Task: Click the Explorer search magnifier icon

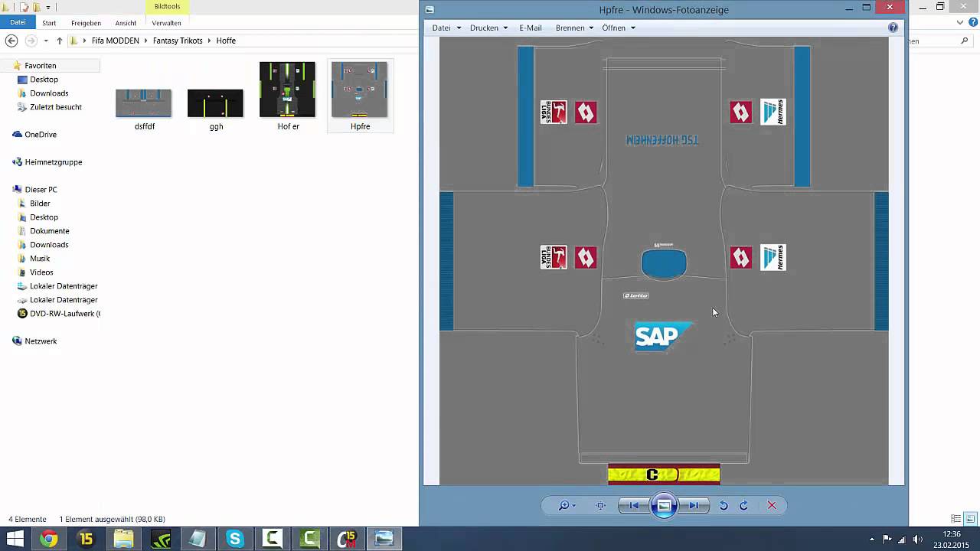Action: [965, 41]
